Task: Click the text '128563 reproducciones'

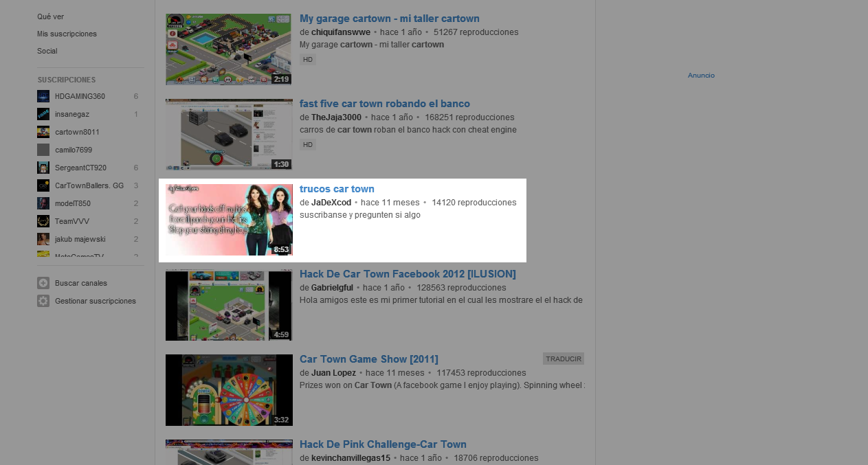Action: pos(461,288)
